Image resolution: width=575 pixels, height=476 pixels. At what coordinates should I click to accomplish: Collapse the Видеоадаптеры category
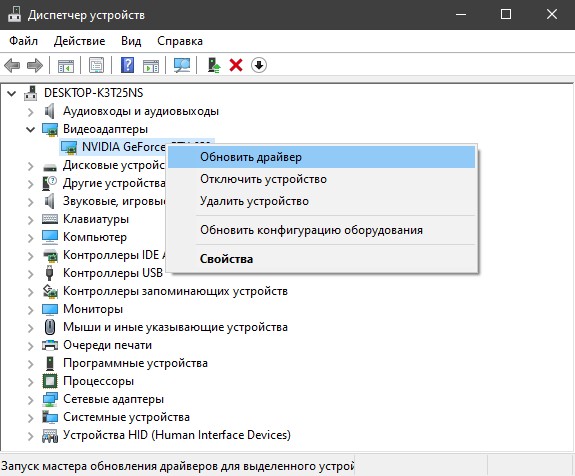30,129
